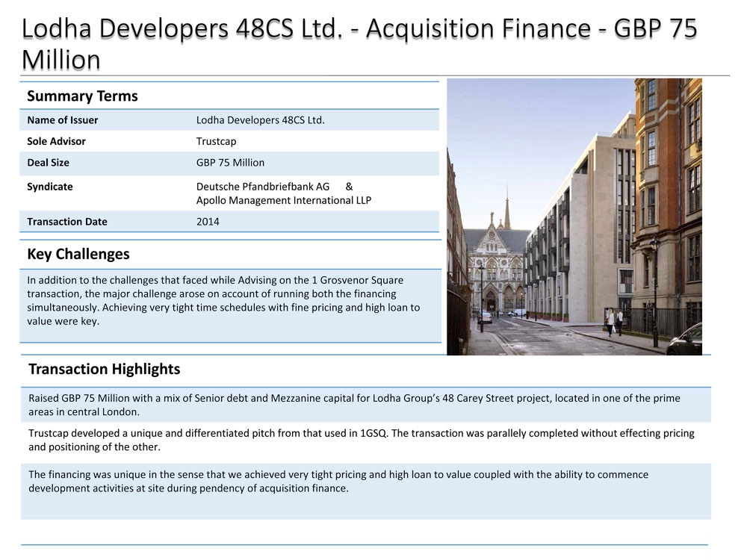Click the slide title 'Lodha Developers 48CS Ltd. - Acquisition Finance'
Image resolution: width=747 pixels, height=560 pixels.
[x=360, y=44]
